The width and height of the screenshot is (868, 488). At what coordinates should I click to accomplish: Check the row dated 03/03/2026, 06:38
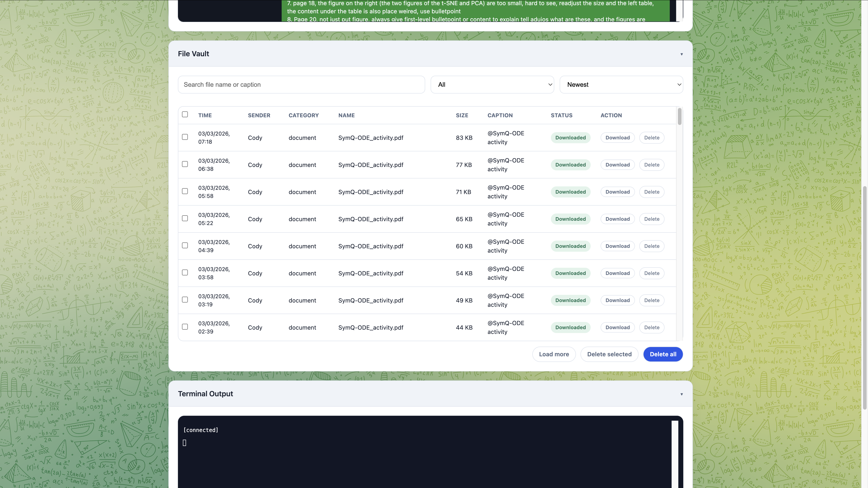[x=185, y=164]
